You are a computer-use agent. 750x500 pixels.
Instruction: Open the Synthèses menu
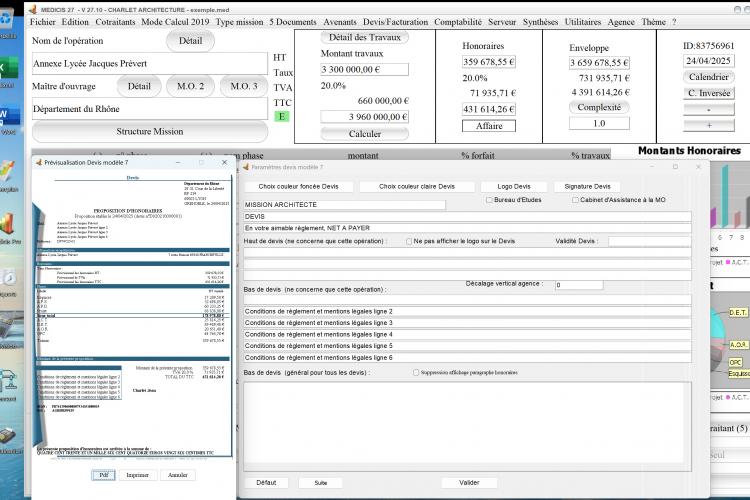tap(540, 22)
